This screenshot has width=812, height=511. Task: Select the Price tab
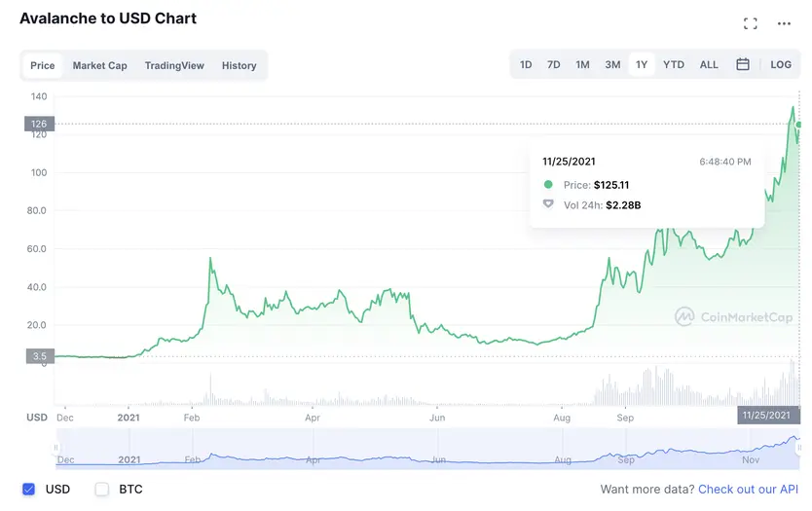43,66
